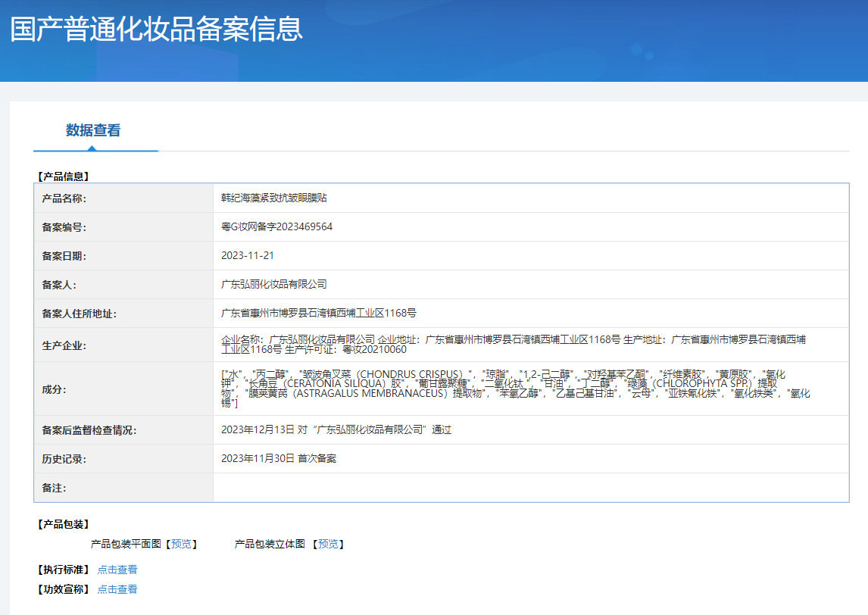The image size is (868, 615).
Task: Select the 生产企业 details text
Action: [x=514, y=345]
